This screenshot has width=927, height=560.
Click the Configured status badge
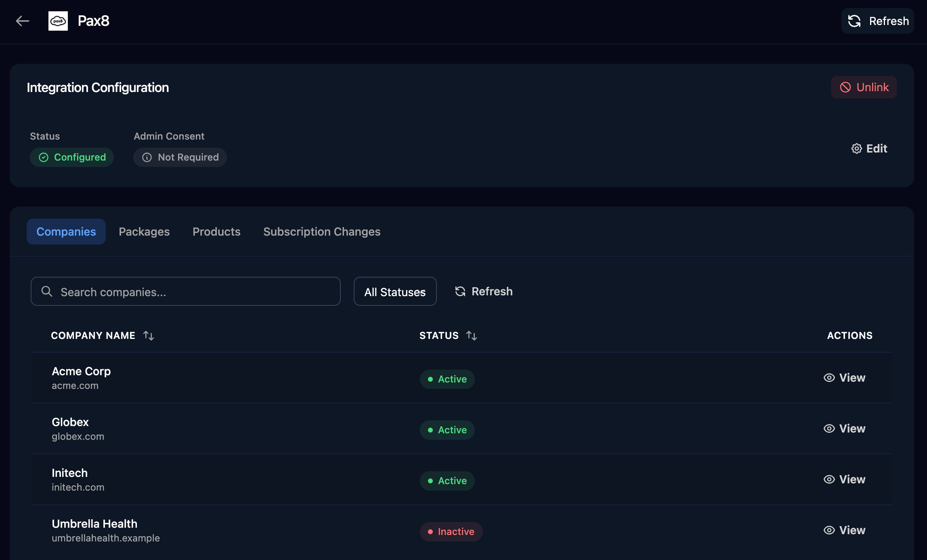72,157
